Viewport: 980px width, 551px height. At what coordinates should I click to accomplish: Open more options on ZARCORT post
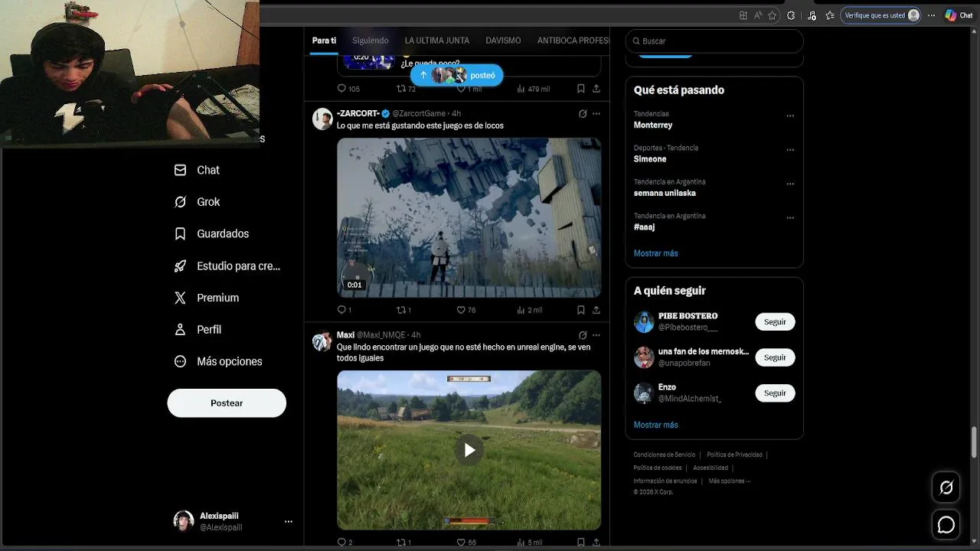(x=596, y=114)
